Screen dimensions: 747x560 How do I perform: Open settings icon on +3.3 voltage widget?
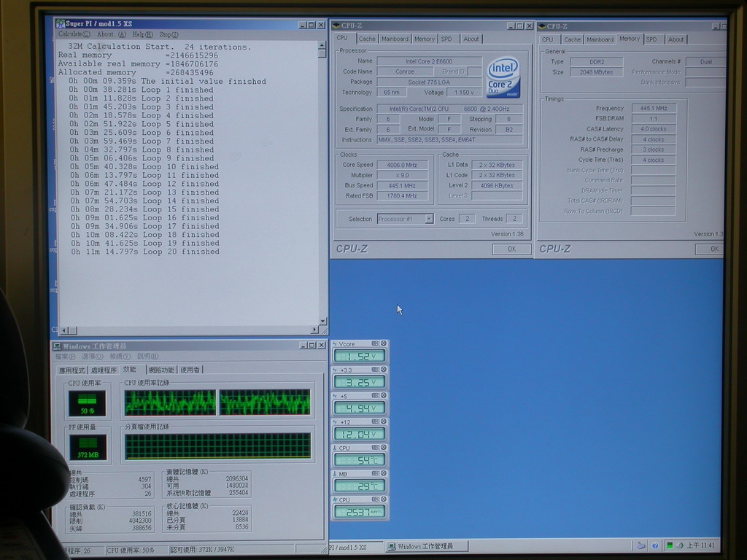376,370
